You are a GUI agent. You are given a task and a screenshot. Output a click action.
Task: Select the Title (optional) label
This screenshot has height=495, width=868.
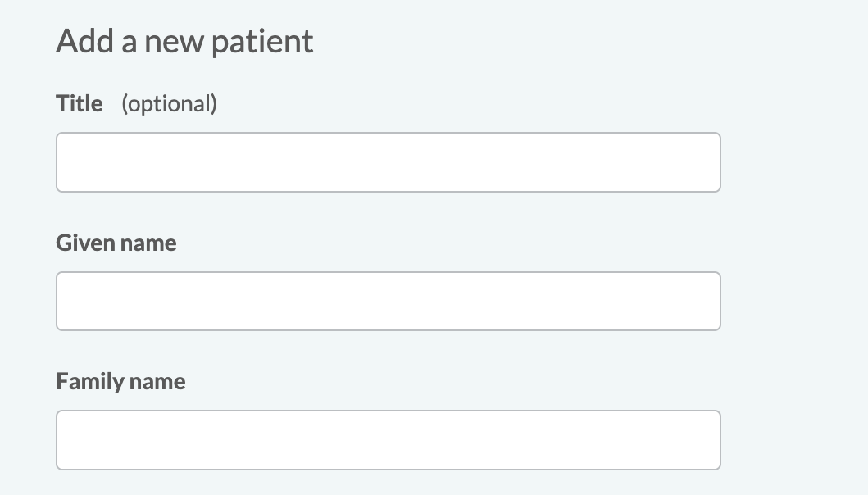tap(79, 103)
